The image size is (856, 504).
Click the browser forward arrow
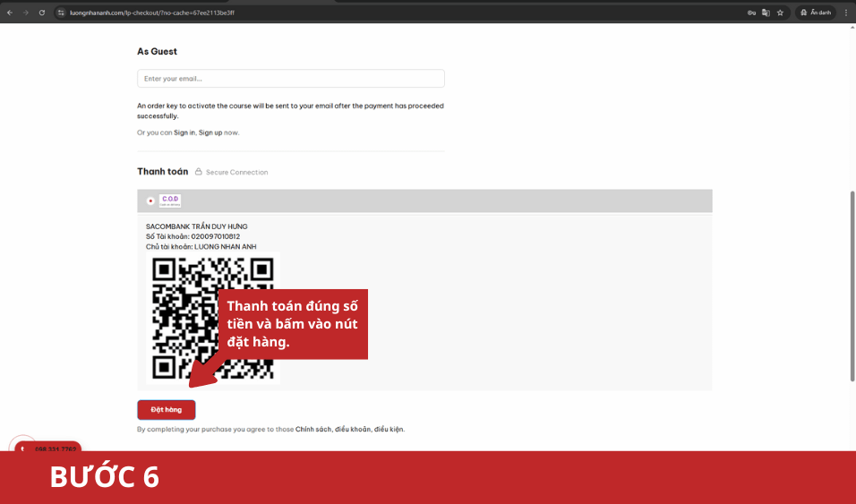click(26, 13)
